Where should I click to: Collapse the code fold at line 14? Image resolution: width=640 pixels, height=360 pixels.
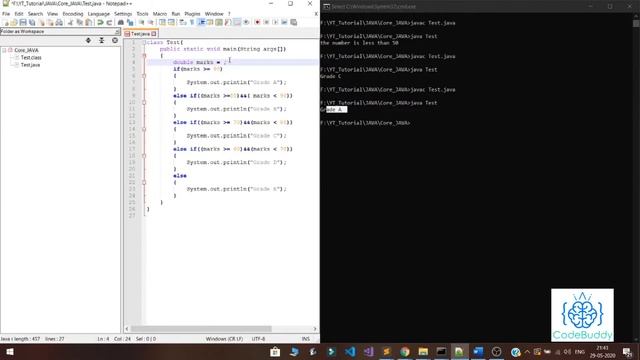point(144,129)
